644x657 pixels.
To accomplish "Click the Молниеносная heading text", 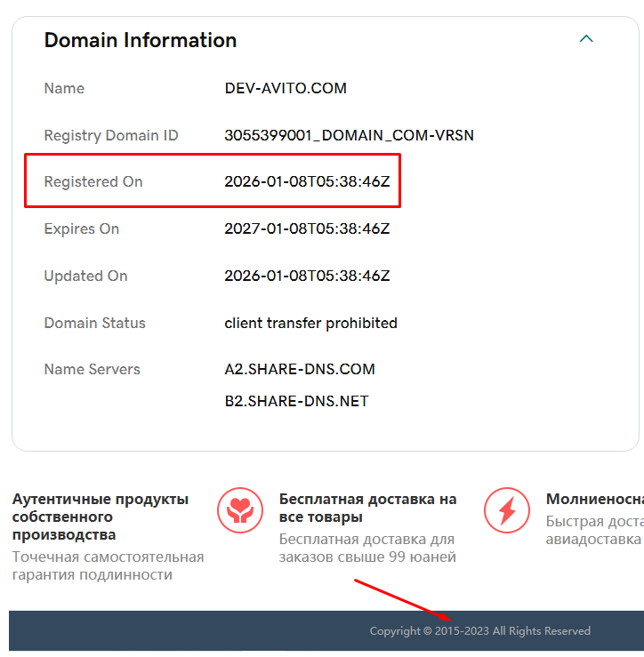I will pos(595,499).
